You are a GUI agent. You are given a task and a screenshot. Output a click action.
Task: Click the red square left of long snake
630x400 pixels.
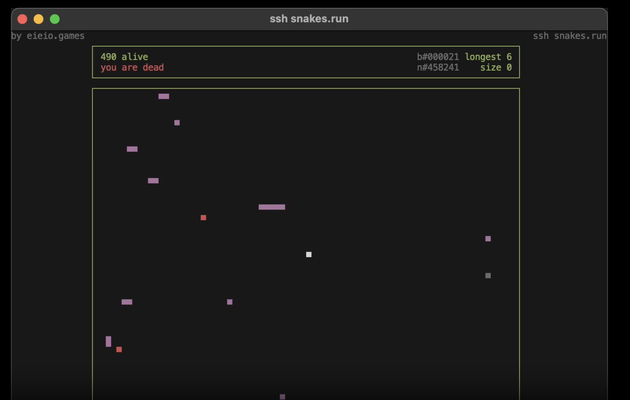pyautogui.click(x=203, y=218)
